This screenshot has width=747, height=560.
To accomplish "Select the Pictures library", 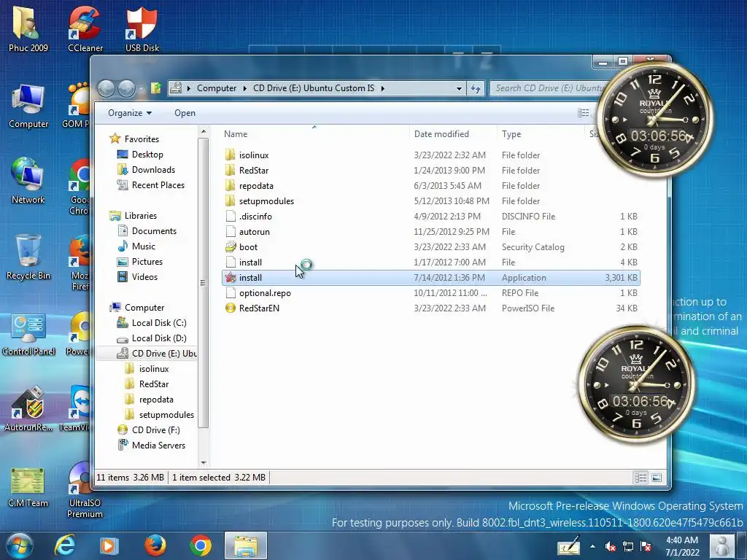I will point(147,262).
